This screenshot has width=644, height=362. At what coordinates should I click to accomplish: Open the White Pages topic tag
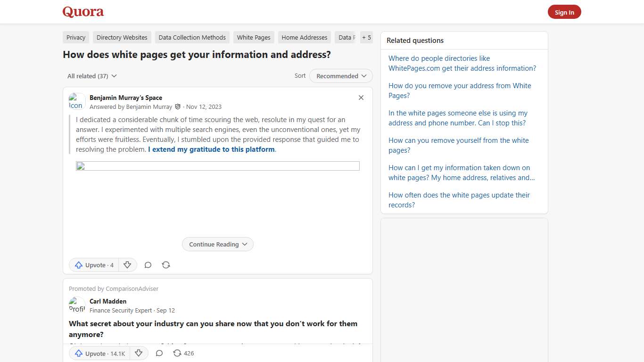coord(254,37)
